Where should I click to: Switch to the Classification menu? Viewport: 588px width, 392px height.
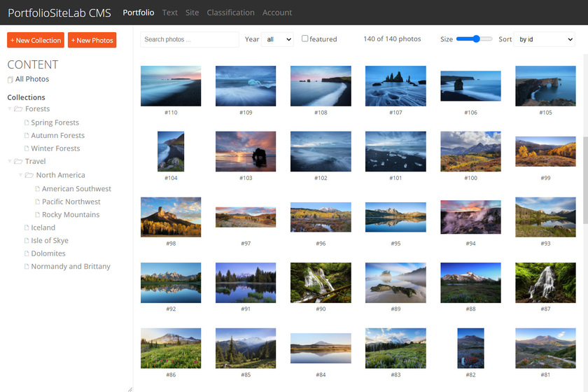pos(230,13)
